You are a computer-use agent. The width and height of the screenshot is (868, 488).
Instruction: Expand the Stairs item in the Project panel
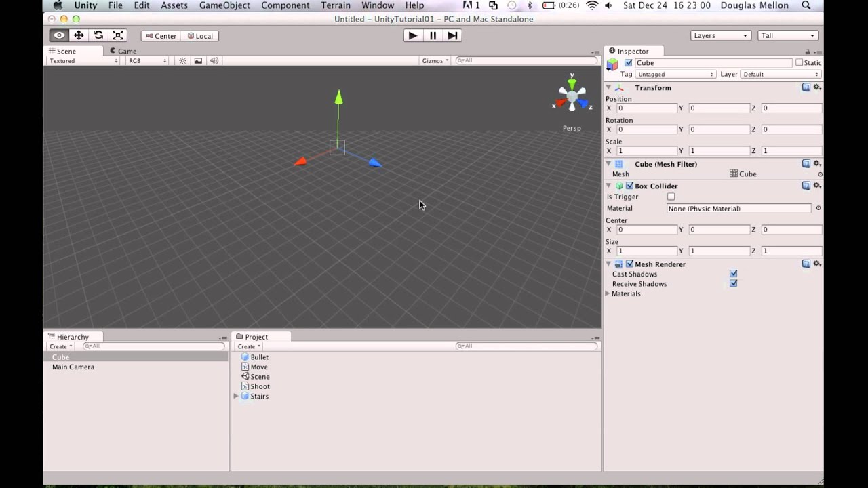(x=235, y=396)
